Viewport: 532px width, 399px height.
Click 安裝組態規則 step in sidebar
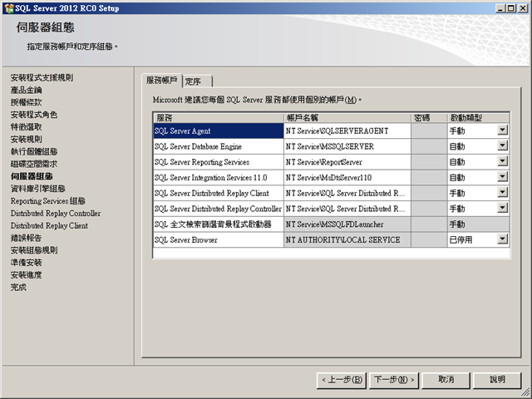coord(34,250)
